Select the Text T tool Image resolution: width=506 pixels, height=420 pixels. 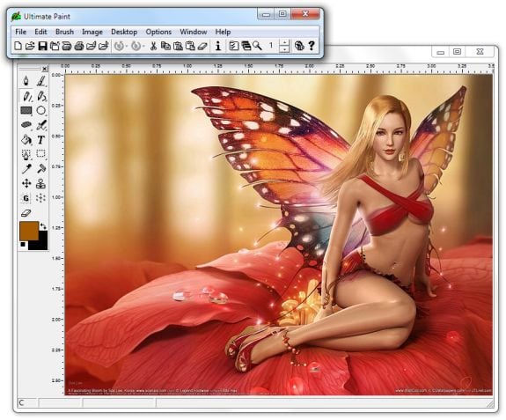tap(40, 140)
